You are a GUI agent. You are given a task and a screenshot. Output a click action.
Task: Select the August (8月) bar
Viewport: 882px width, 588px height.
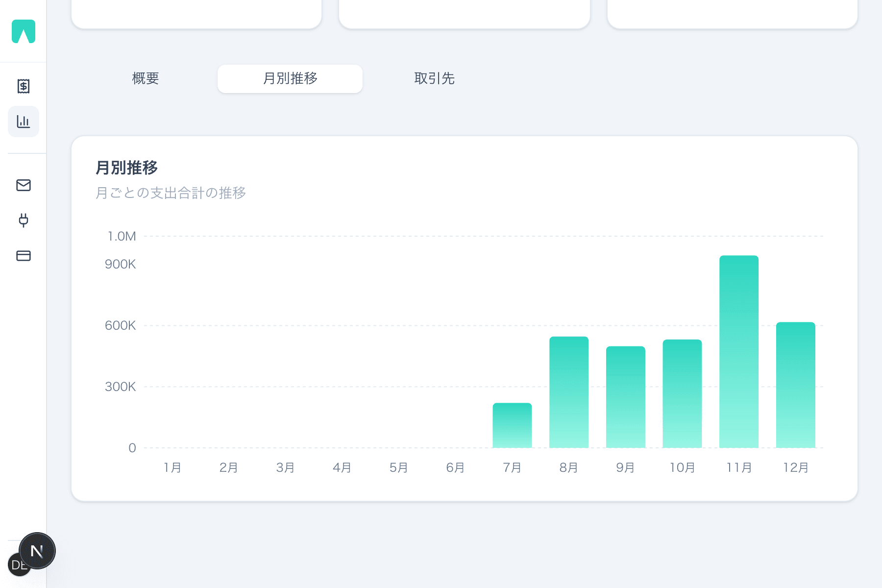pos(569,392)
